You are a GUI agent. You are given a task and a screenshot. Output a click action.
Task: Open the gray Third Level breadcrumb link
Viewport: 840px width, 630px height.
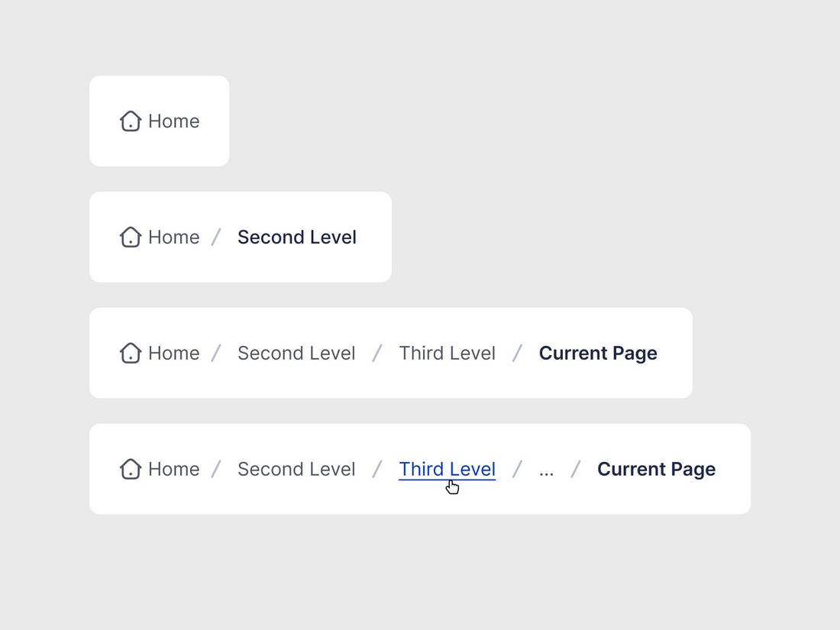[x=447, y=353]
